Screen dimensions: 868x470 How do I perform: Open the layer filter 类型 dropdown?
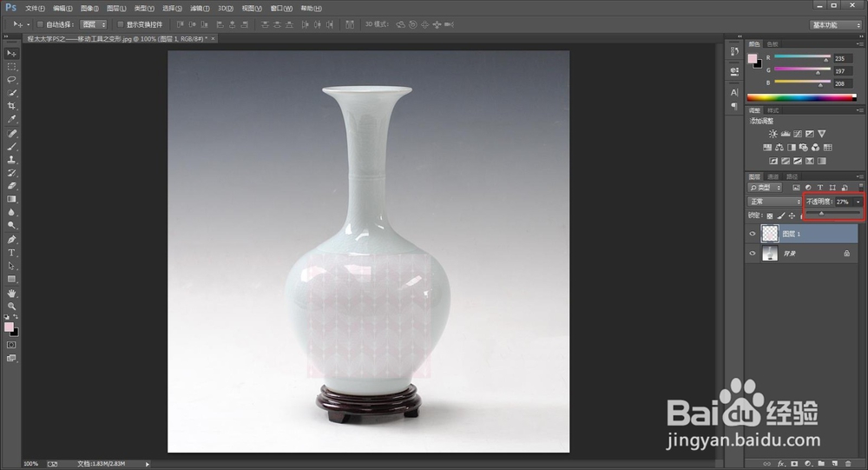pyautogui.click(x=765, y=188)
